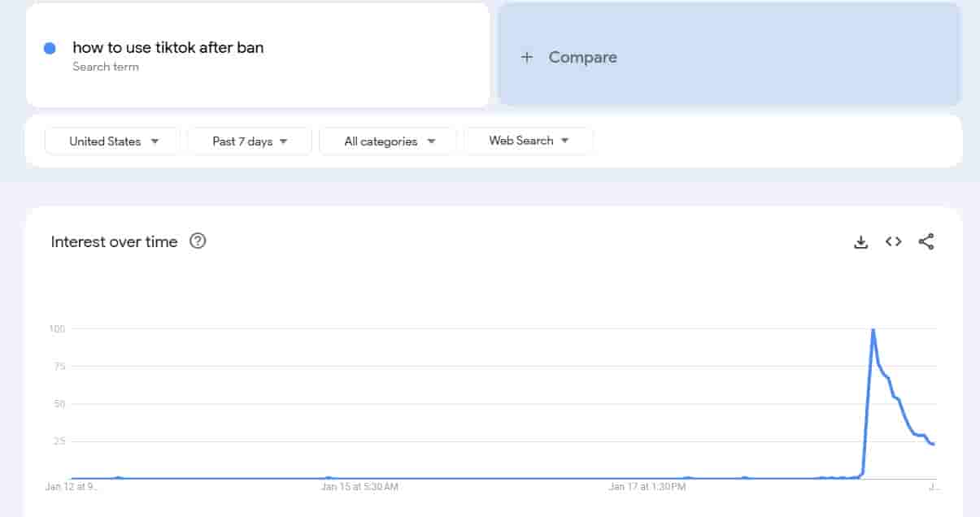Click the Jan 12 starting axis label

click(x=72, y=487)
